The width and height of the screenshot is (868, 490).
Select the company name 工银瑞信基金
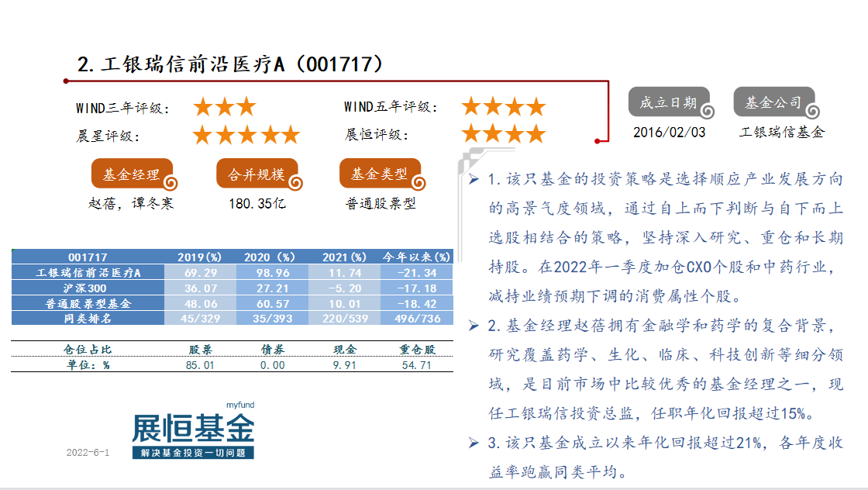coord(782,133)
